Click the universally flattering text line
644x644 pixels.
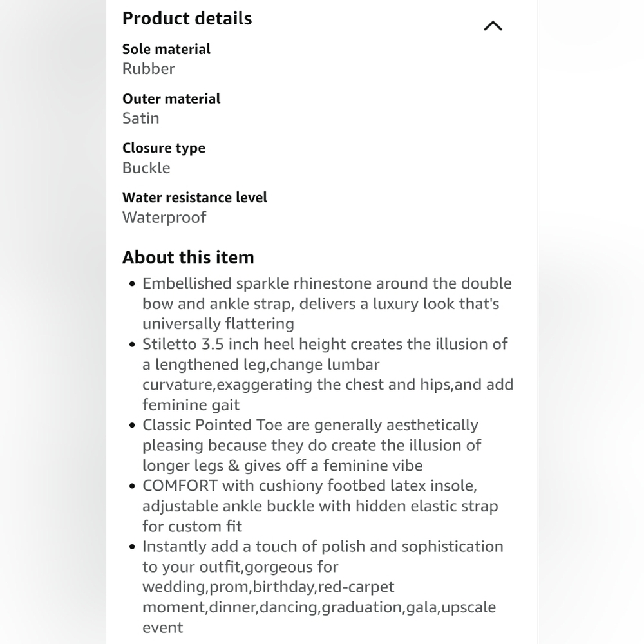click(218, 324)
